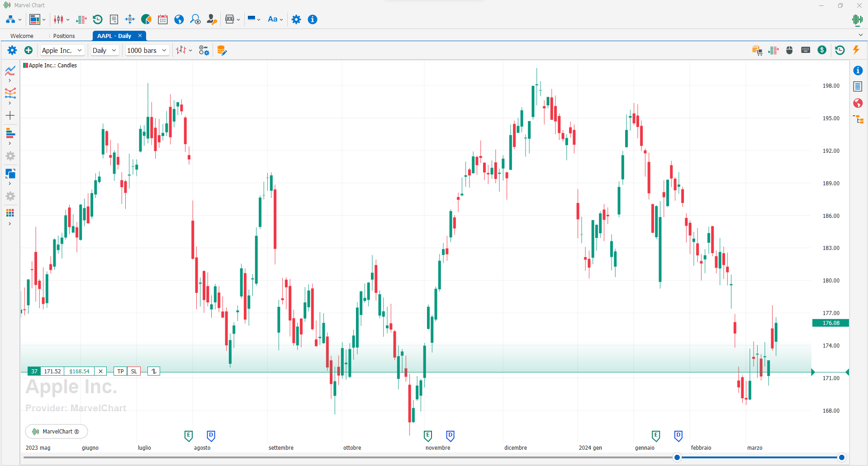This screenshot has width=868, height=466.
Task: Open the Apple Inc. symbol dropdown
Action: (62, 50)
